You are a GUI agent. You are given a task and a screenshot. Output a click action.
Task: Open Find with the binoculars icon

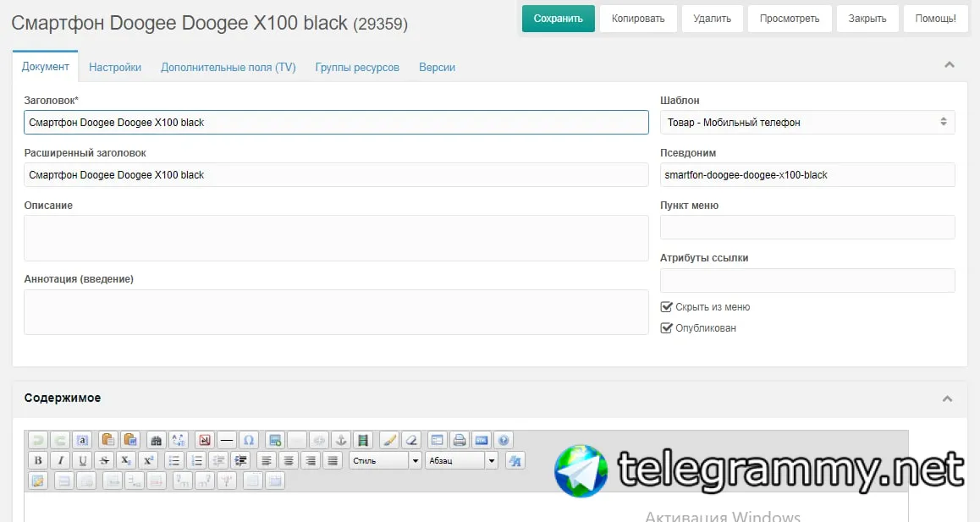pos(157,441)
